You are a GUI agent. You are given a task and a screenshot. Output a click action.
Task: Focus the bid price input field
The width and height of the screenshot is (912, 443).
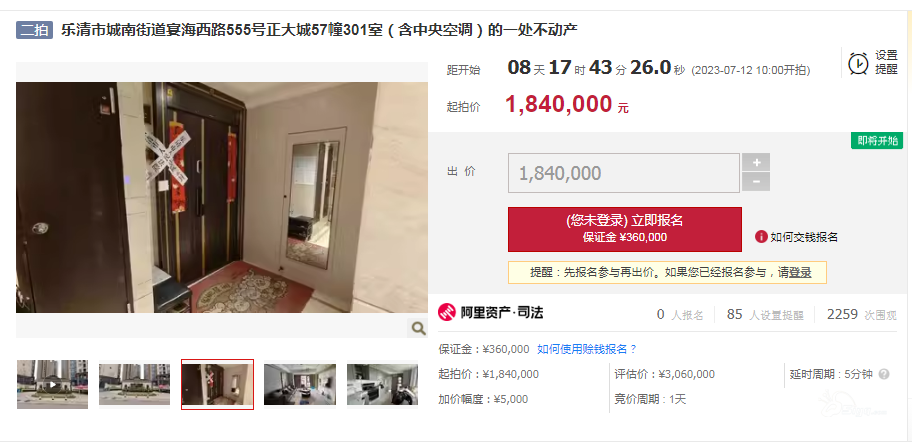624,173
